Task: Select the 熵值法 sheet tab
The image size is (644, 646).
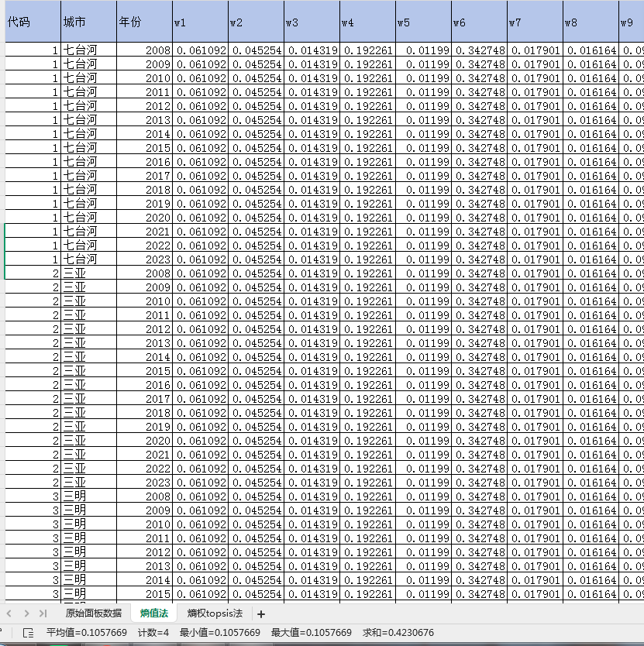Action: click(154, 613)
